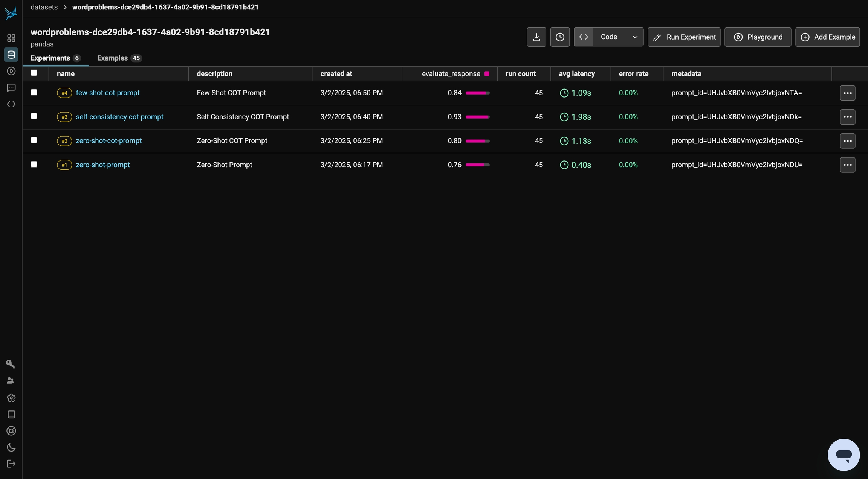The height and width of the screenshot is (479, 868).
Task: Open the chat support bubble
Action: coord(844,455)
